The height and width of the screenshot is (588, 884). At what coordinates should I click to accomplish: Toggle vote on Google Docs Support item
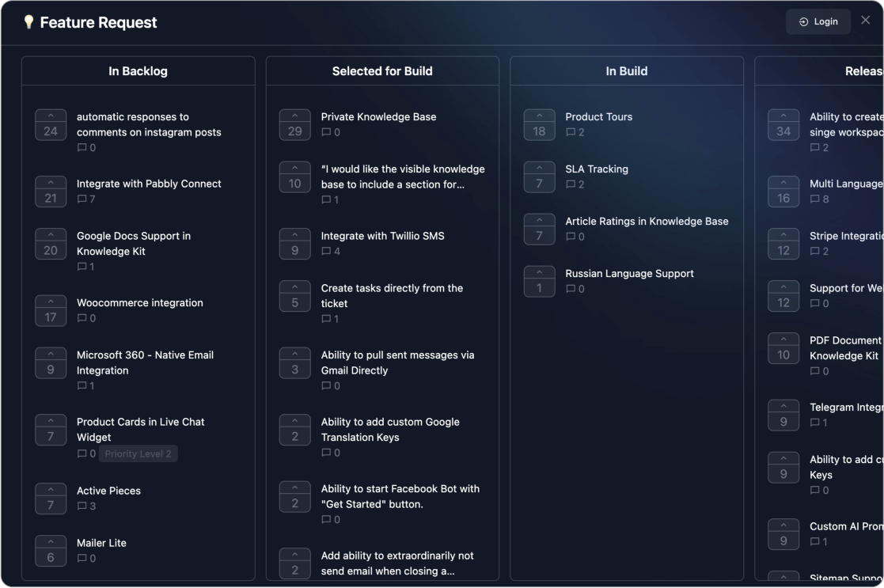pos(51,244)
